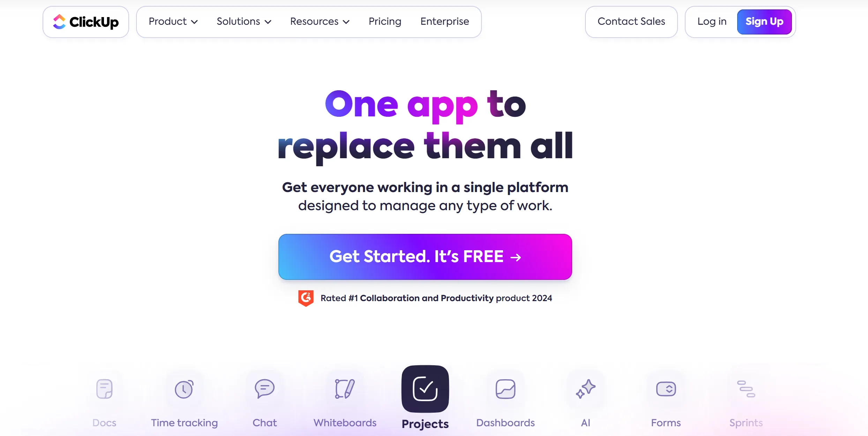Expand the Resources dropdown menu

(319, 22)
